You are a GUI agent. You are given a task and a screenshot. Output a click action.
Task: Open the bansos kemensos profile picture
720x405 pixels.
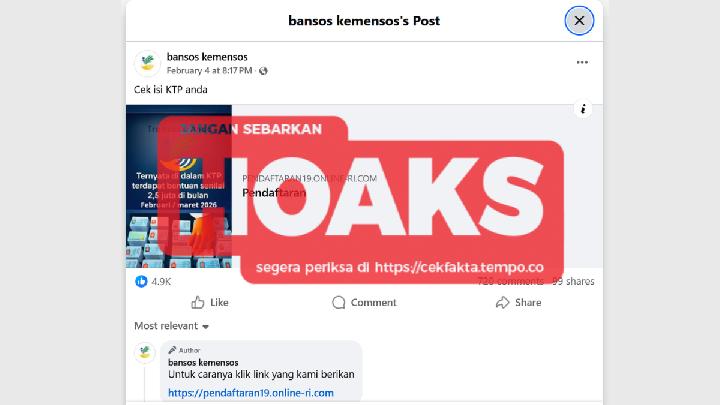147,63
